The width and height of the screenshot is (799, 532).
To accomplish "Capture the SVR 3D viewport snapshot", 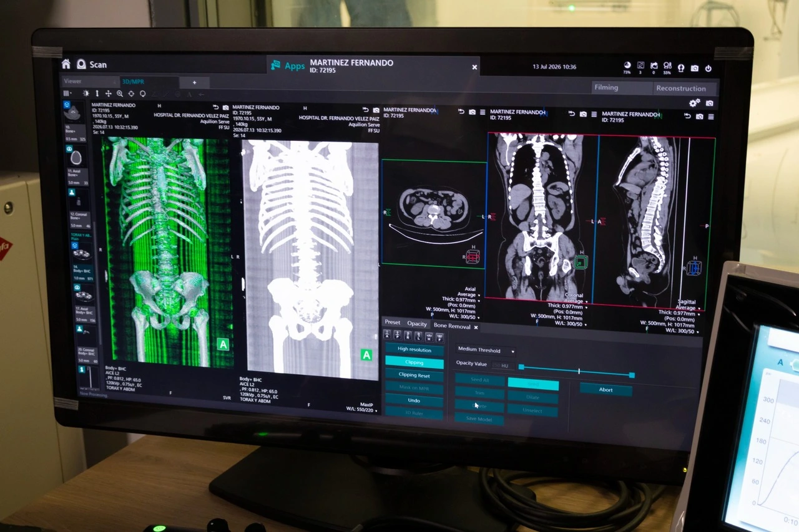I will [x=225, y=108].
